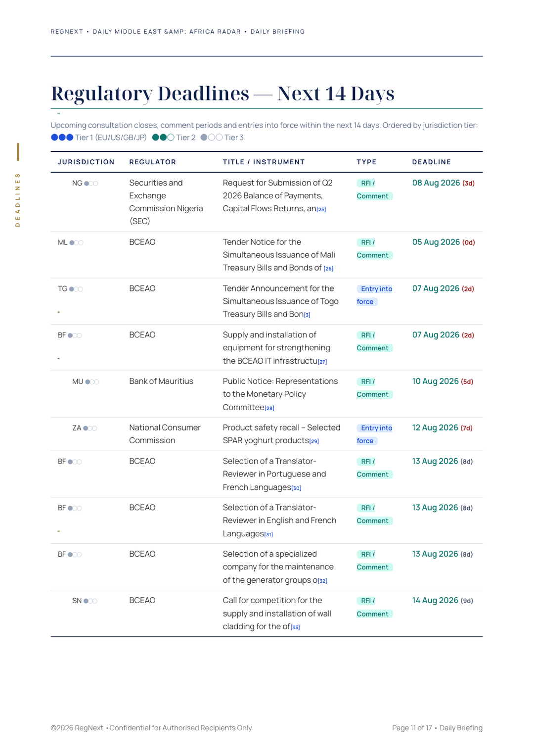This screenshot has width=534, height=756.
Task: Click Entry into force tag in Togo row
Action: 375,295
